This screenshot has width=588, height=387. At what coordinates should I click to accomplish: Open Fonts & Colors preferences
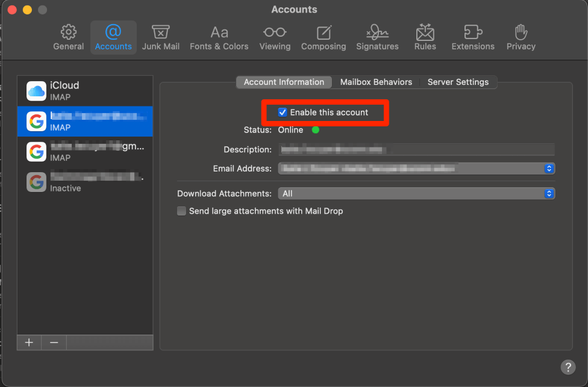pyautogui.click(x=219, y=37)
